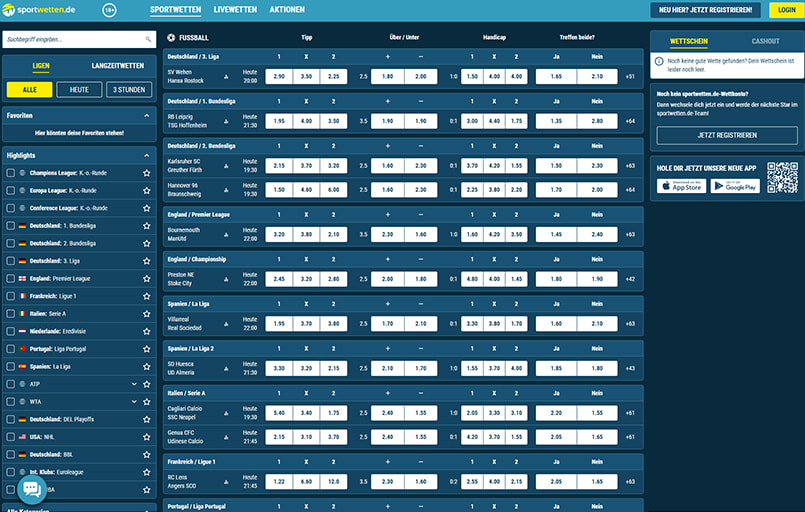This screenshot has height=512, width=805.
Task: Star Deutschland 3. Liga as favorite
Action: coord(147,261)
